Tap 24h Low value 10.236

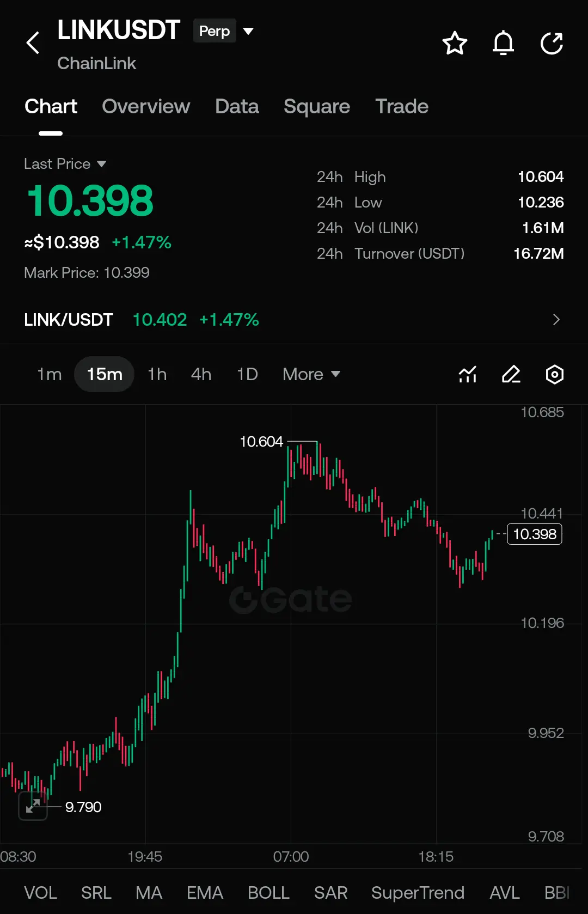pyautogui.click(x=541, y=202)
